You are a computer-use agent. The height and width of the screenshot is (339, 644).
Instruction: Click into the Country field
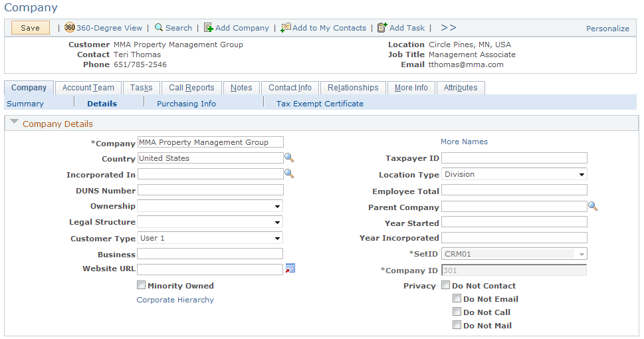210,158
